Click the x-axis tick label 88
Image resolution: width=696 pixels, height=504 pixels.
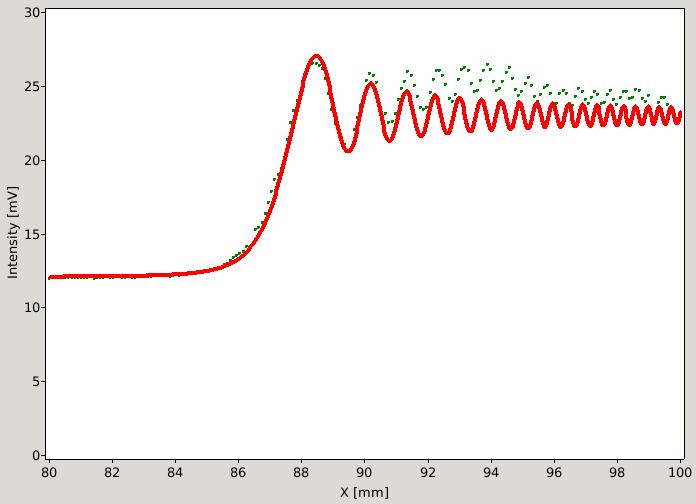301,473
